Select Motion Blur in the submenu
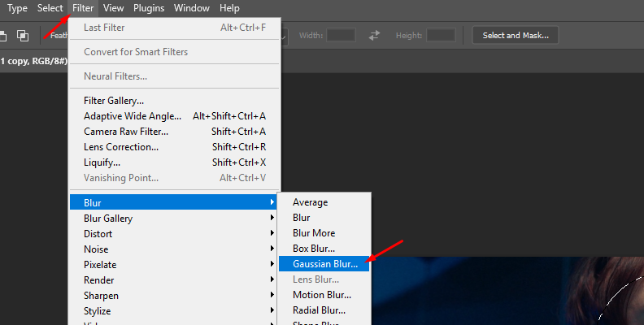Screen dimensions: 644x325 tap(322, 295)
